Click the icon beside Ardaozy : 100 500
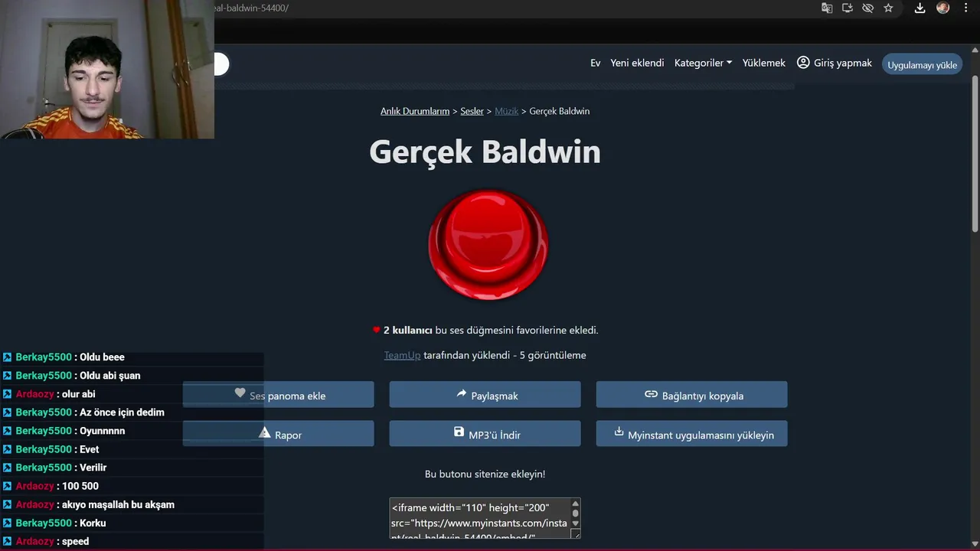Viewport: 980px width, 551px height. click(7, 486)
